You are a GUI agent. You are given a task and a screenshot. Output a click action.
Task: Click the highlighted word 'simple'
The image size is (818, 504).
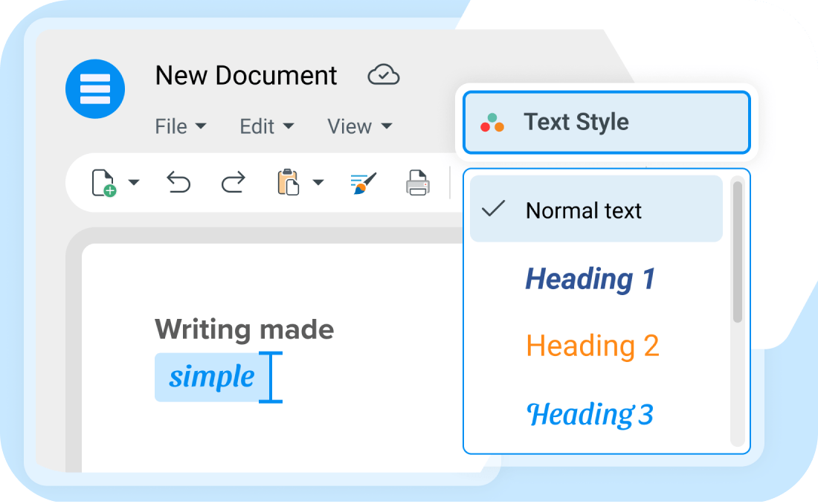tap(212, 377)
